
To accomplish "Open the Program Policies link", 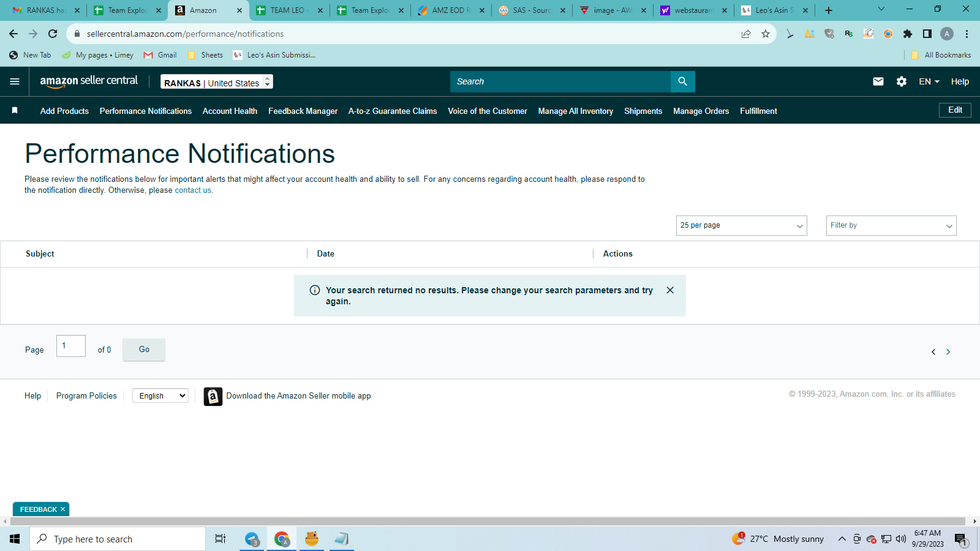I will [x=86, y=396].
